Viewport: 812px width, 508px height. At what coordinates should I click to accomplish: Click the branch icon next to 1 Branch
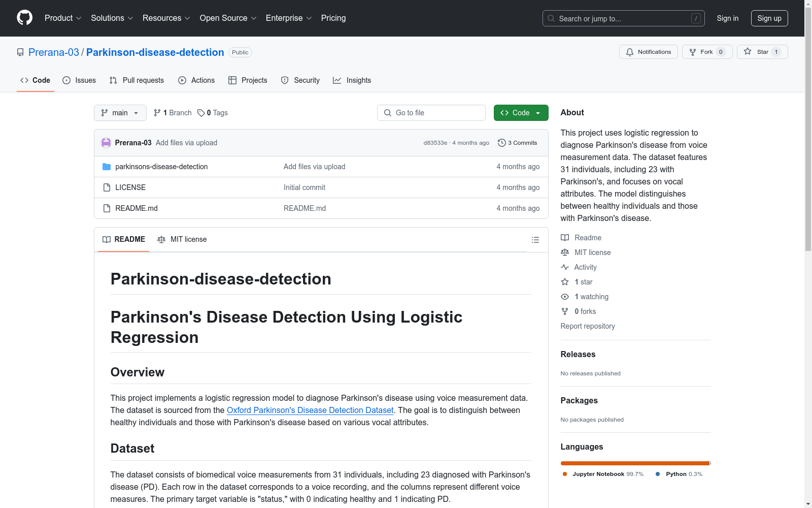pyautogui.click(x=157, y=113)
